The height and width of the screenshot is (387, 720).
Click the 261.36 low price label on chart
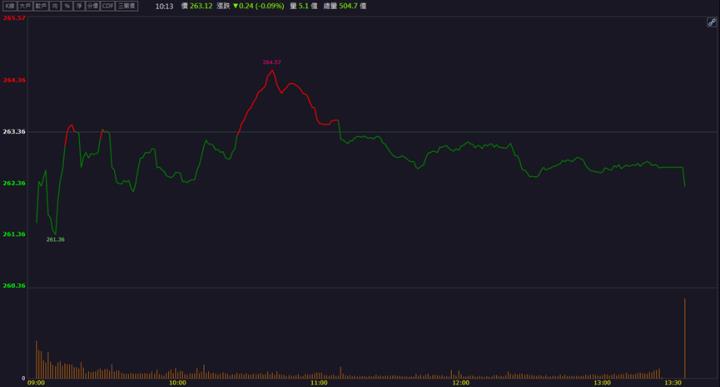click(55, 239)
